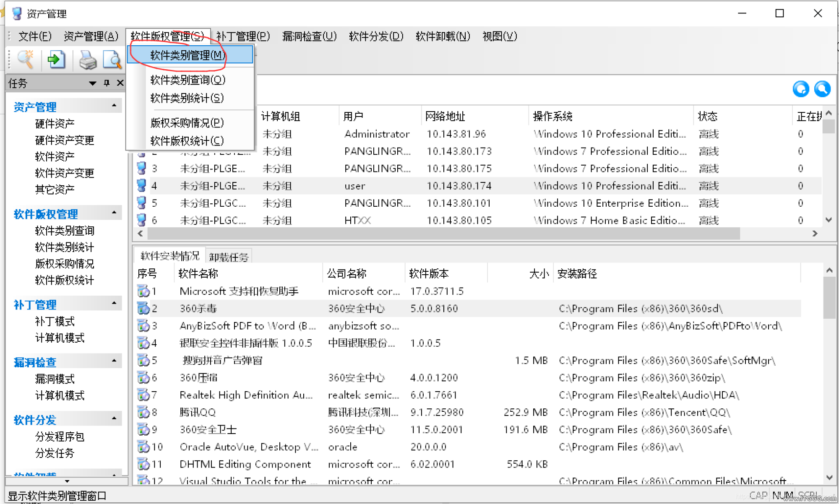
Task: Click the printer toolbar icon
Action: [87, 60]
